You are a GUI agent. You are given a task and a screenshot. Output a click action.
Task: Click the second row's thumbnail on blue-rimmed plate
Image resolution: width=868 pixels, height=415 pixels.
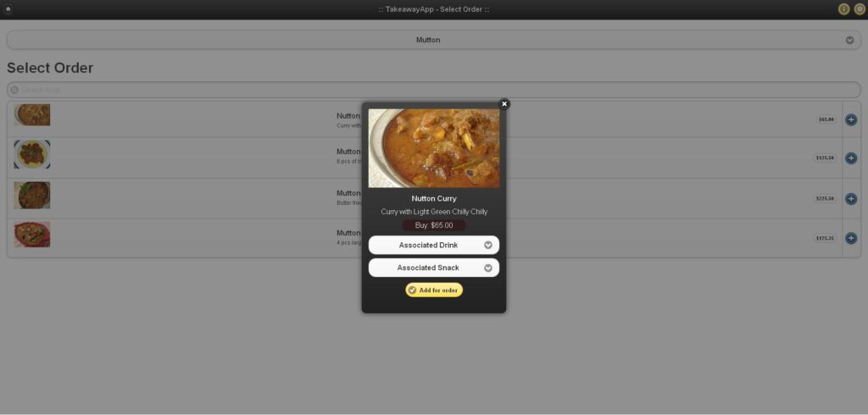[x=32, y=154]
